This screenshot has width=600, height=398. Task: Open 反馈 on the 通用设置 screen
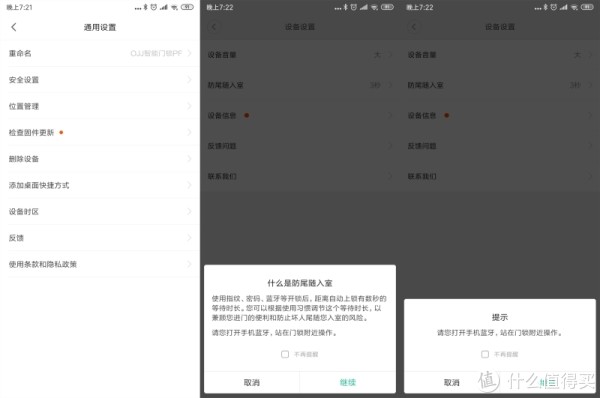point(100,238)
